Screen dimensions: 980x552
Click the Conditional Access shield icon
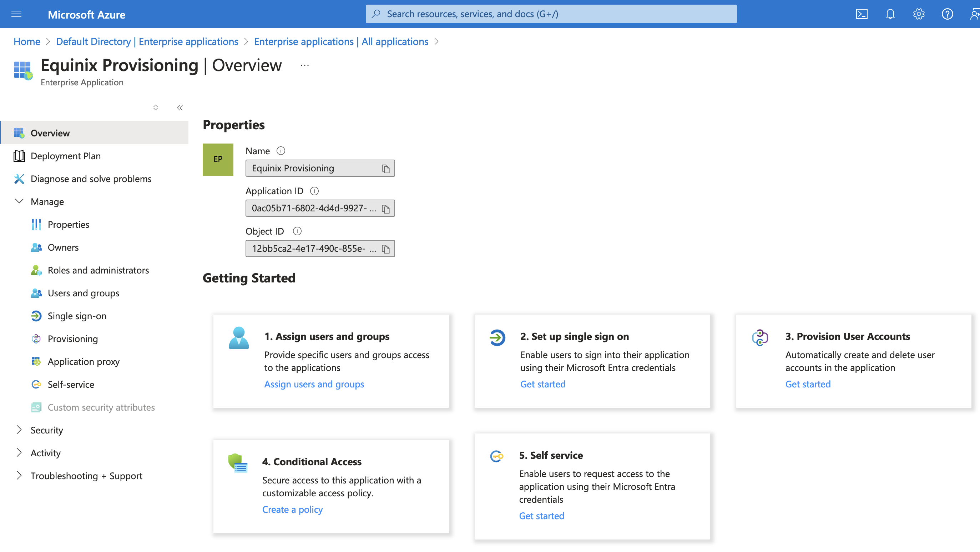pos(238,463)
